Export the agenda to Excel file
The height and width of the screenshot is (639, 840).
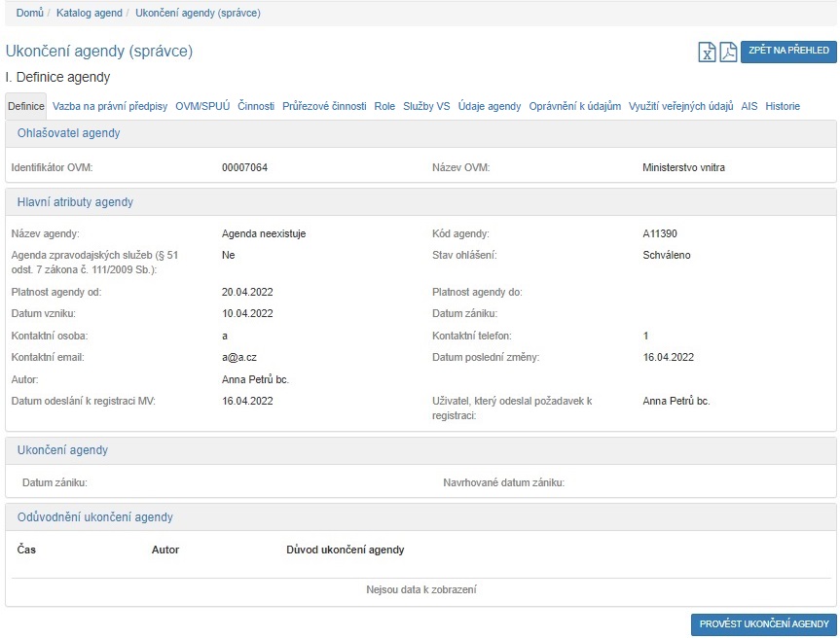(x=708, y=53)
